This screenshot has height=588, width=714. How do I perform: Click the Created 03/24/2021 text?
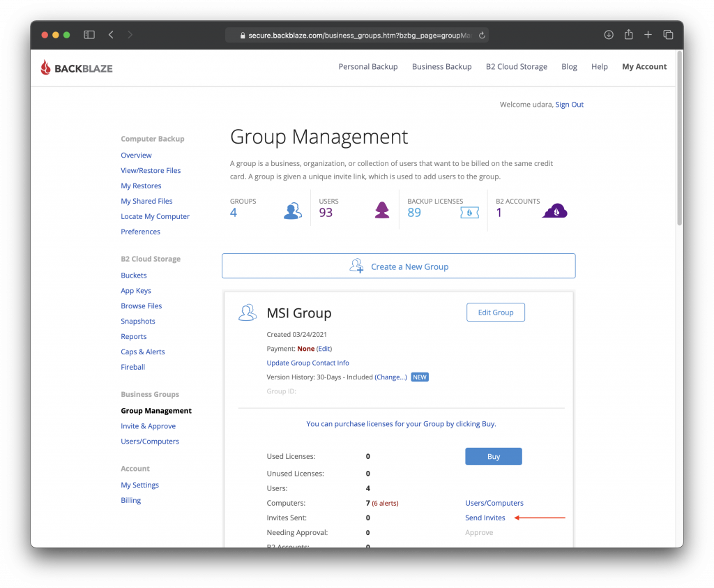296,334
